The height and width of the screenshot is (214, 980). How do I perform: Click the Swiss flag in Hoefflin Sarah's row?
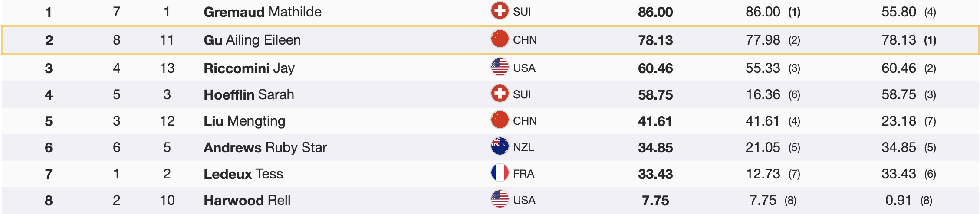click(x=500, y=94)
